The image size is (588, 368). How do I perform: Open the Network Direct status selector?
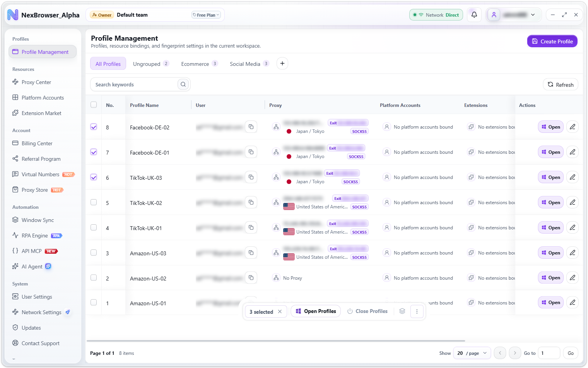coord(436,15)
